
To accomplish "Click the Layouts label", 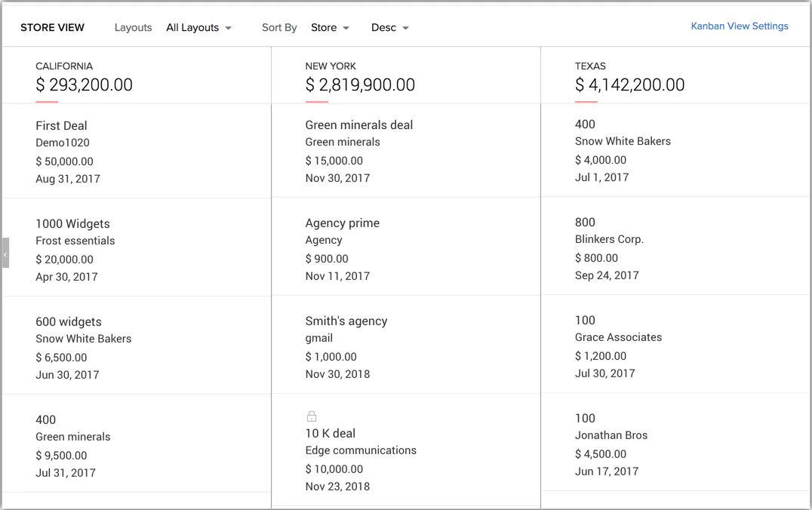I will (x=133, y=27).
